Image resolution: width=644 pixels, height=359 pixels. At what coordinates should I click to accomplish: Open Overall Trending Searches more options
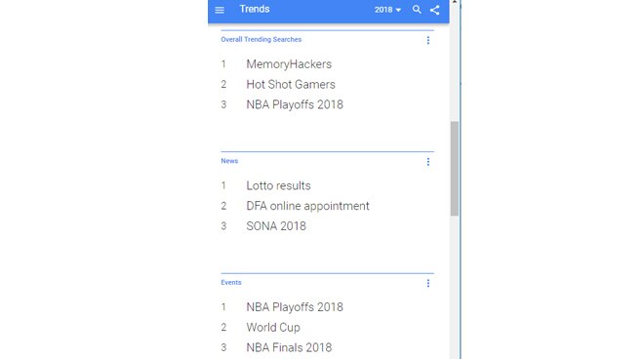pos(428,40)
